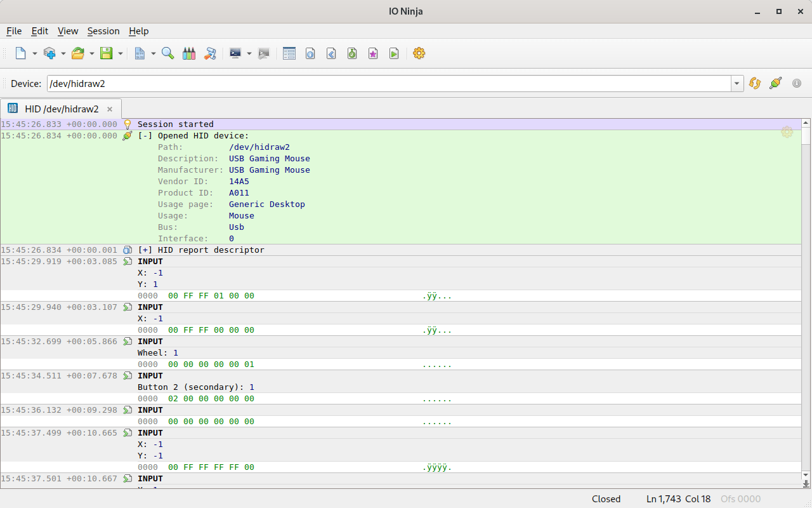Expand the dropdown arrow beside open folder icon
Image resolution: width=812 pixels, height=508 pixels.
(92, 53)
